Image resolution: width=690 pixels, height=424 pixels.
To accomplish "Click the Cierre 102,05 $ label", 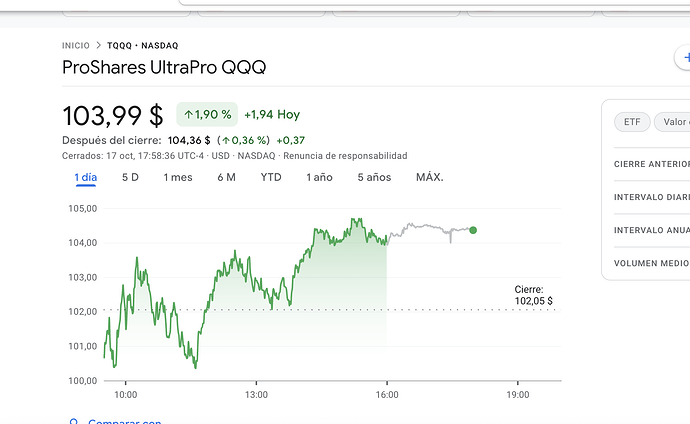I will coord(534,295).
